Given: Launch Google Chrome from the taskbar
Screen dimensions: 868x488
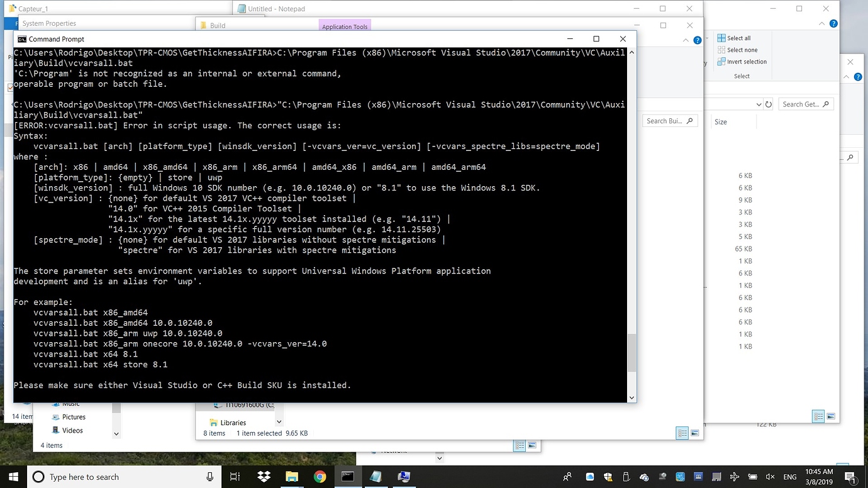Looking at the screenshot, I should (x=320, y=477).
